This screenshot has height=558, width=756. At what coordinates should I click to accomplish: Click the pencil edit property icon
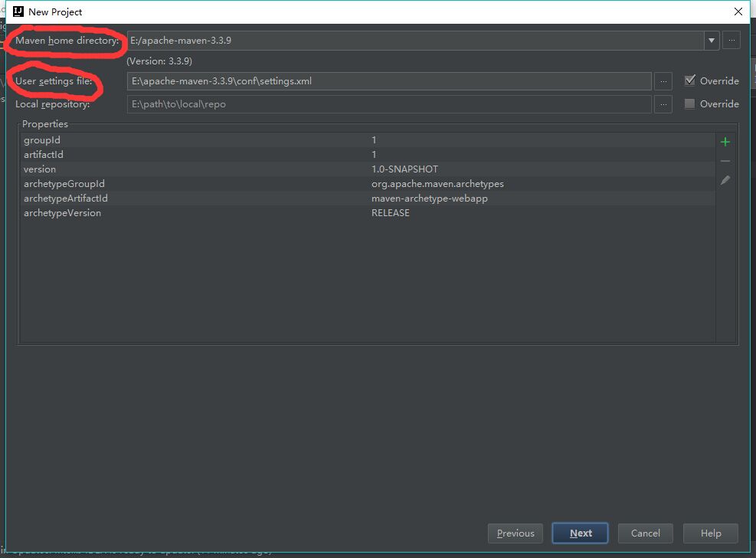click(725, 180)
